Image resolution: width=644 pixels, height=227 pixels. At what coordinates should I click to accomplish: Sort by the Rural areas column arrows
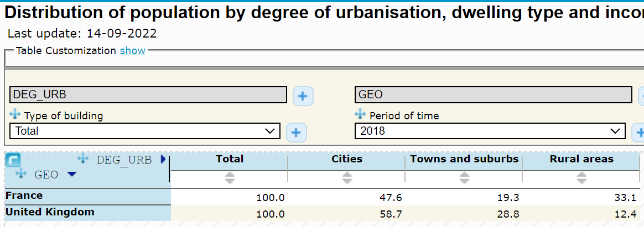pos(581,177)
